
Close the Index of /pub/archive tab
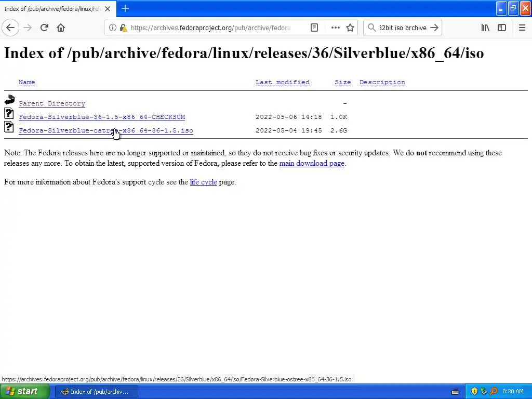point(108,9)
